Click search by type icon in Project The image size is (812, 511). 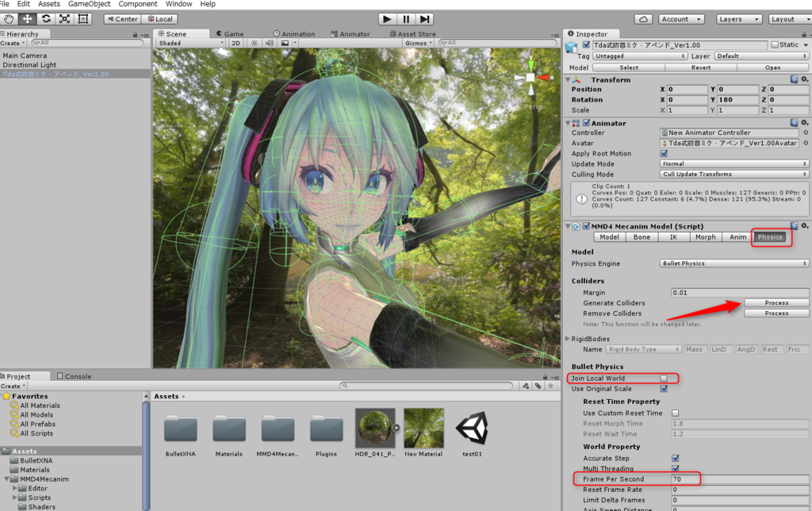point(527,386)
